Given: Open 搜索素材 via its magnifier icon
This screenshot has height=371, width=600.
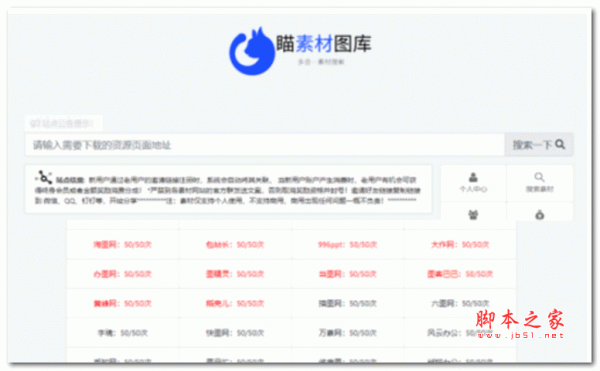Looking at the screenshot, I should 539,177.
